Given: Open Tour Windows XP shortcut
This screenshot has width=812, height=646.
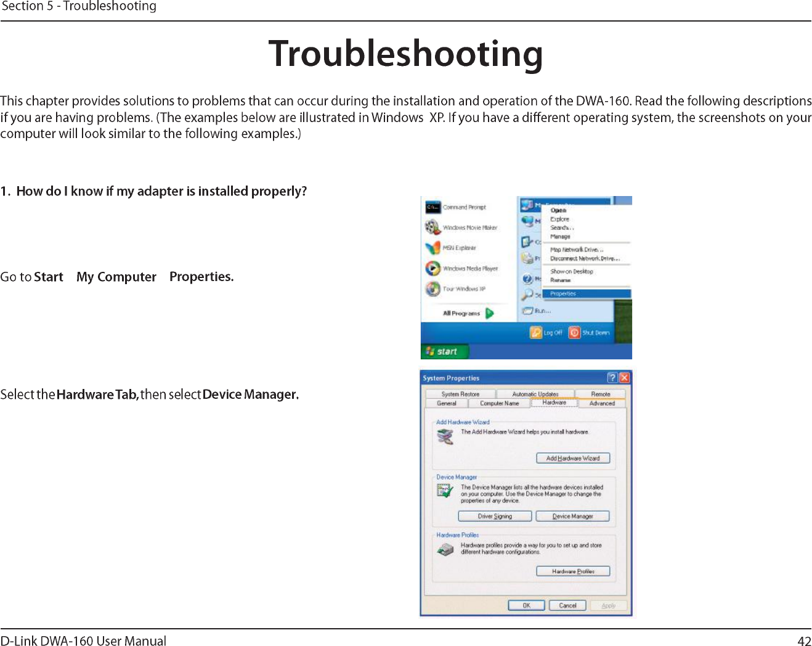Looking at the screenshot, I should coord(455,288).
